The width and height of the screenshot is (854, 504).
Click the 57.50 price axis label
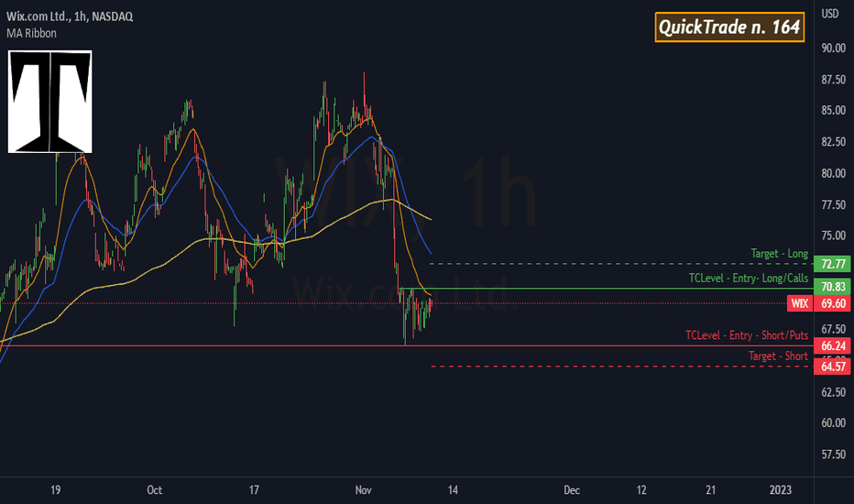click(x=833, y=455)
